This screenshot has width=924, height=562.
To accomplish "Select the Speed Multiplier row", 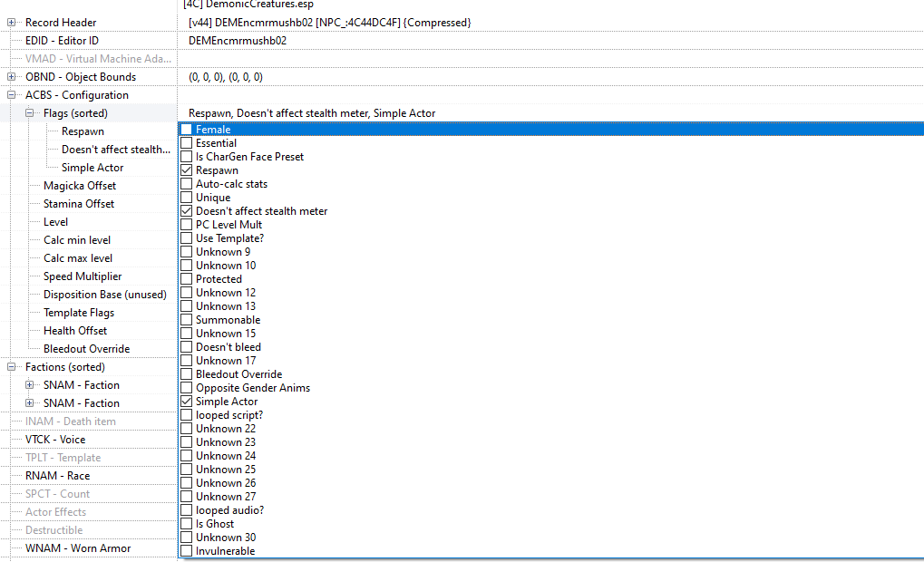I will (102, 276).
